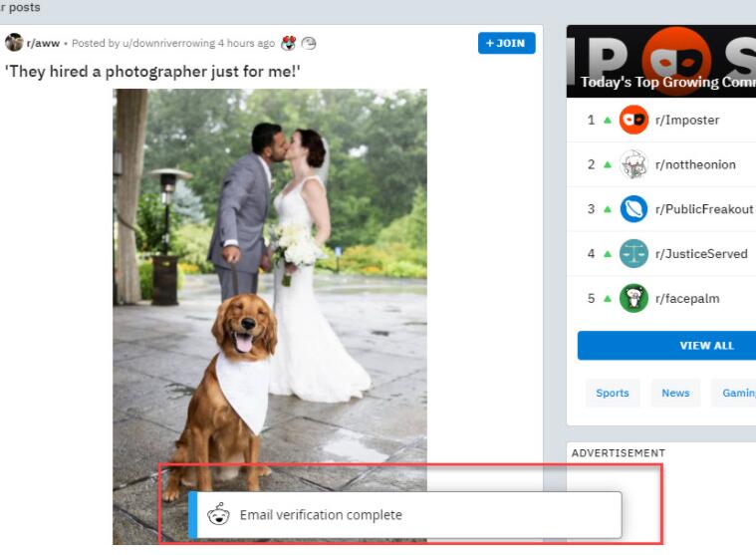The height and width of the screenshot is (555, 756).
Task: Click the first award icon on the post
Action: pos(288,43)
